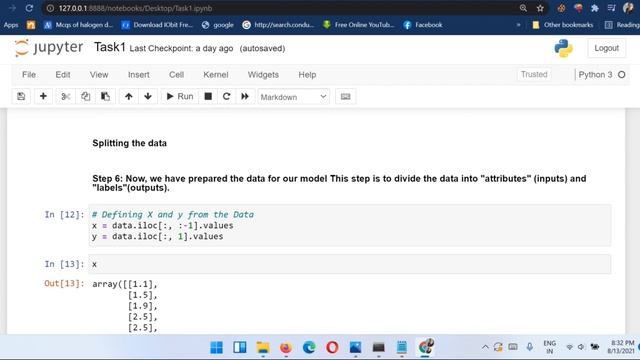Open the View menu
The height and width of the screenshot is (360, 640).
coord(99,75)
